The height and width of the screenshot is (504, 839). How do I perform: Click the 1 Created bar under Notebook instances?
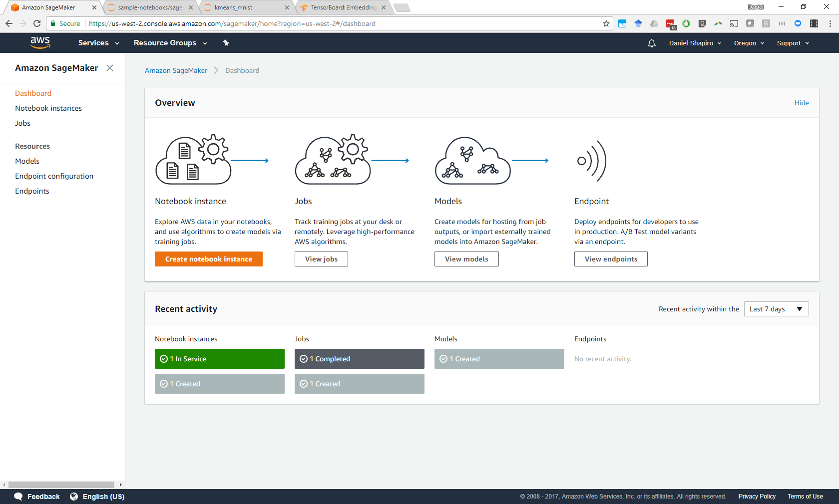pos(220,384)
